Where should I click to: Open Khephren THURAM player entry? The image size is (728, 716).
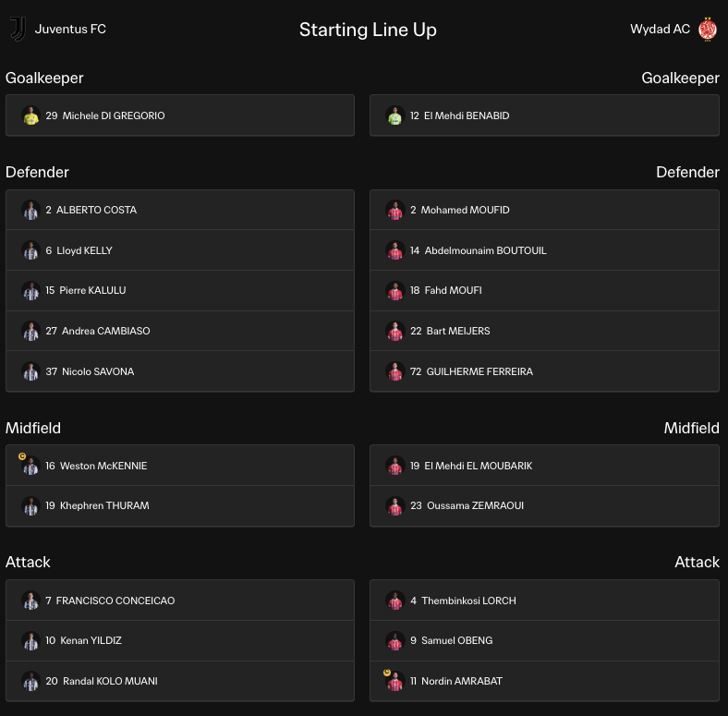tap(180, 506)
